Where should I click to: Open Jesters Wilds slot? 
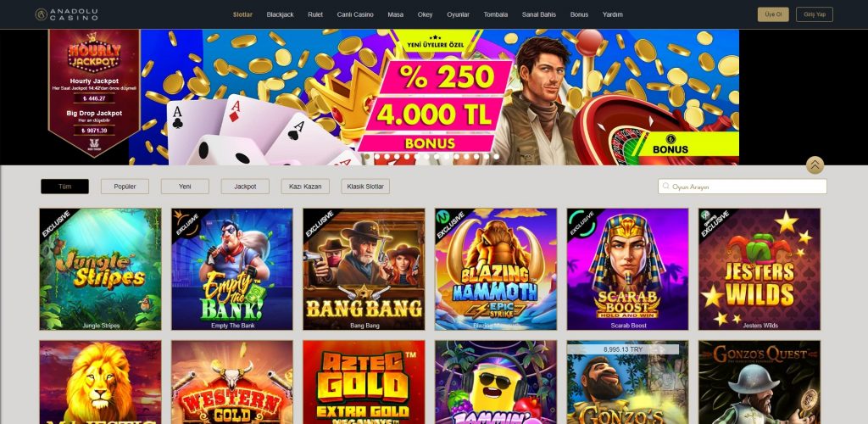coord(759,269)
